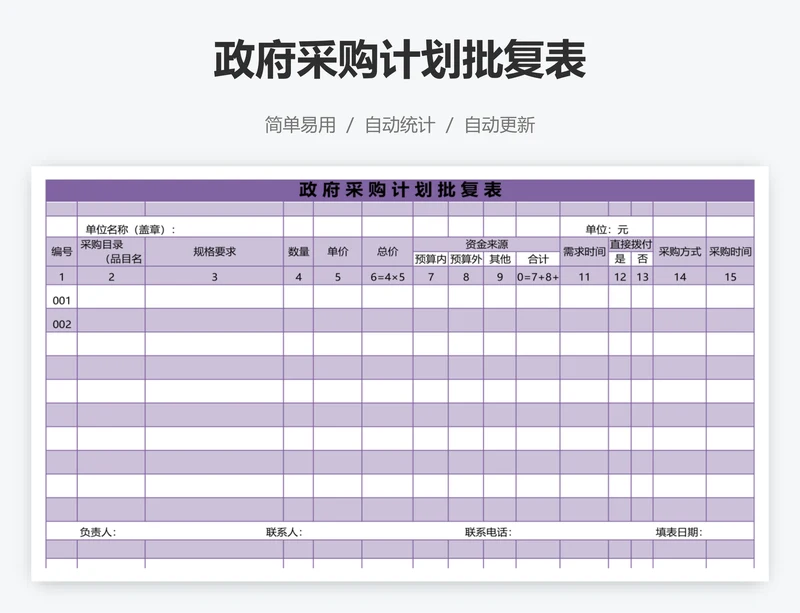Select the 单价 column header
This screenshot has height=613, width=800.
(338, 252)
